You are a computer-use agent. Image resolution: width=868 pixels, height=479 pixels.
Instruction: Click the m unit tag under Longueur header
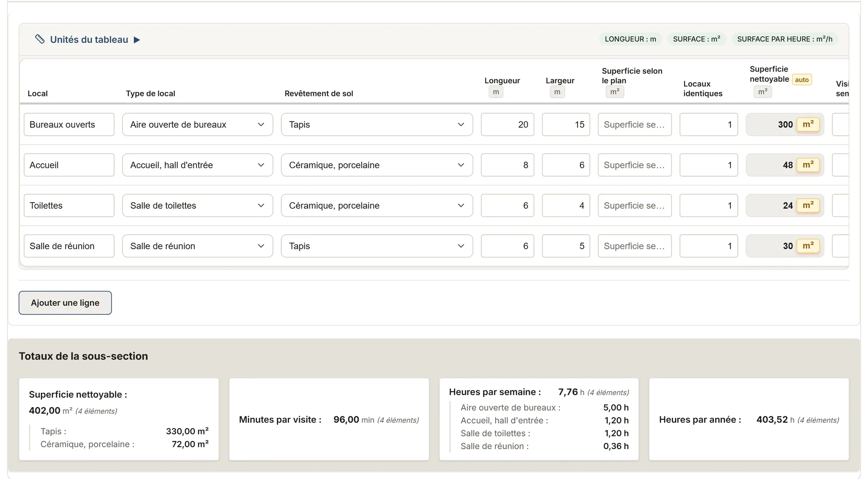496,92
